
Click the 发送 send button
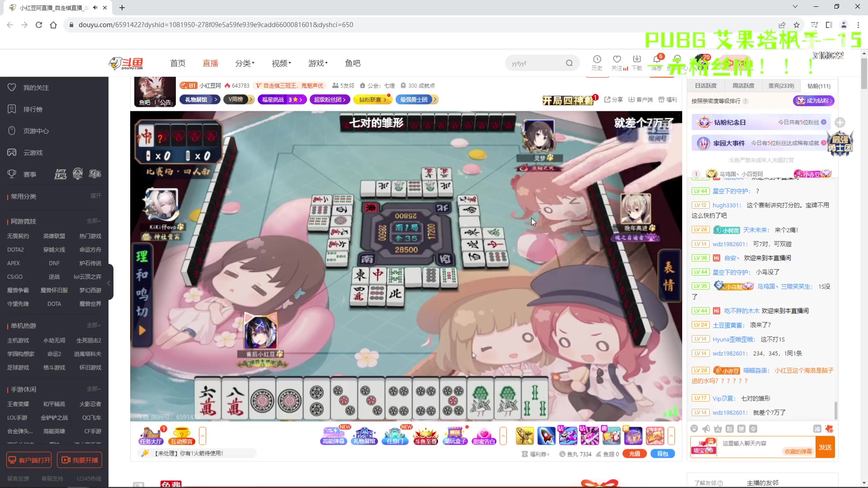click(x=825, y=447)
